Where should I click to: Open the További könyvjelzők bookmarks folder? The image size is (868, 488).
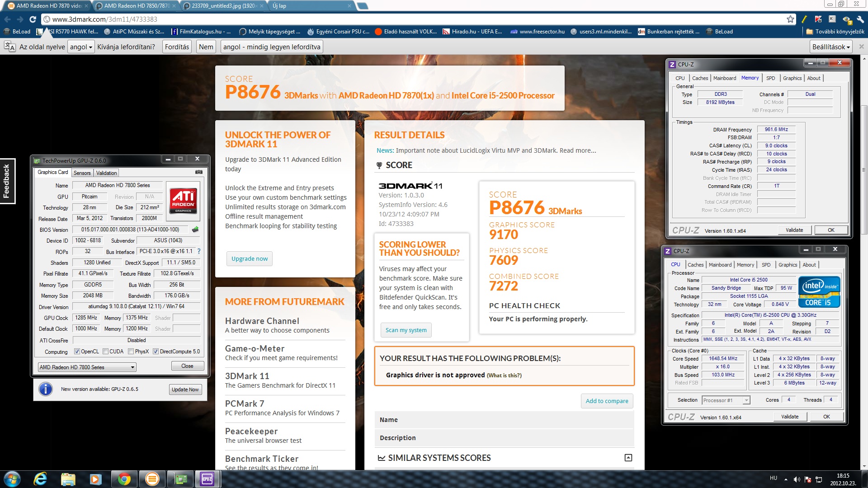[x=835, y=32]
